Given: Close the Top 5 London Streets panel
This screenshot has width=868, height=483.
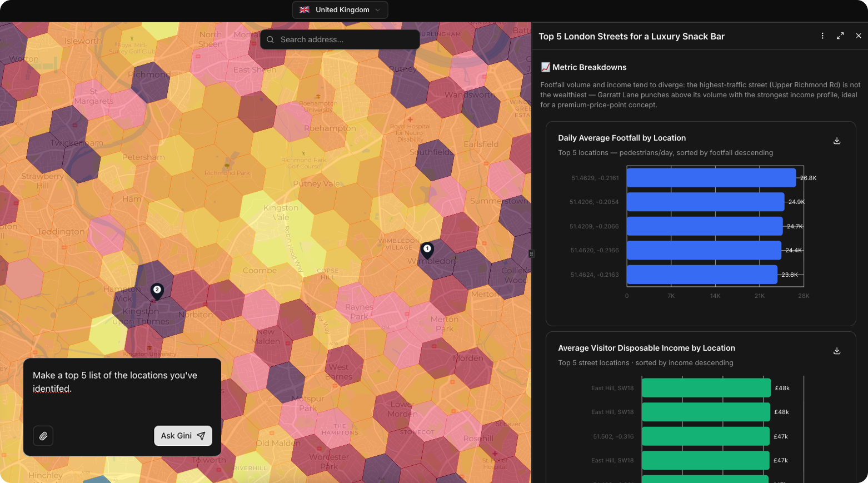Looking at the screenshot, I should point(859,36).
